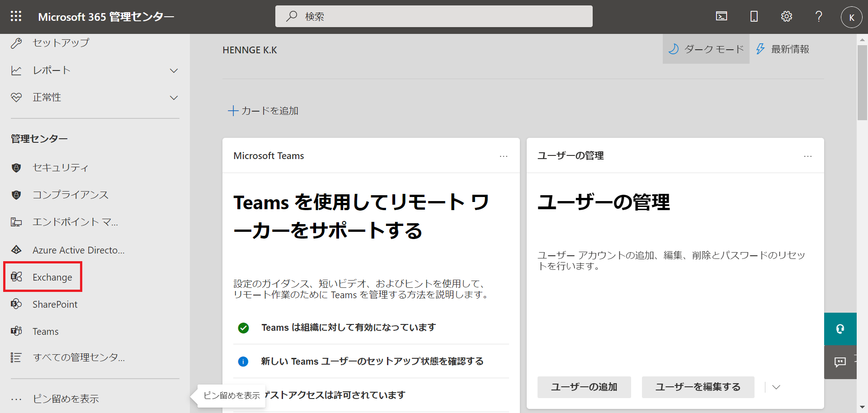The image size is (868, 413).
Task: Click the ellipsis icon beside ピン留めを表示
Action: (16, 399)
